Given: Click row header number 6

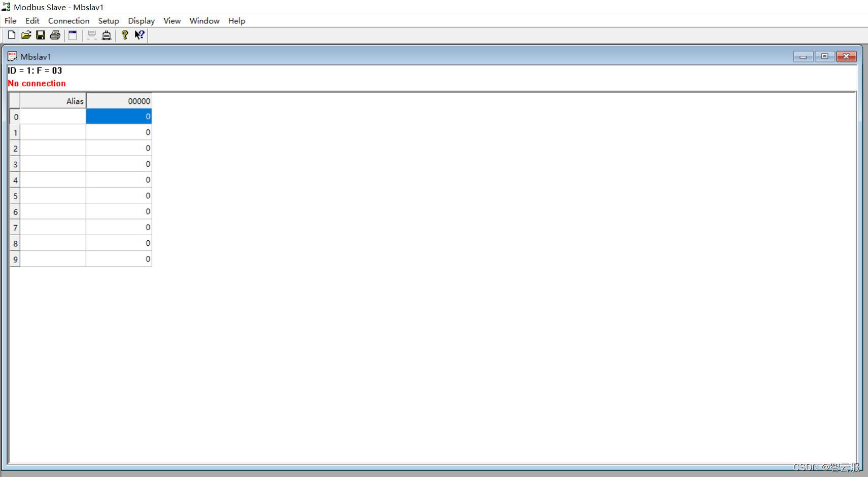Looking at the screenshot, I should click(15, 211).
